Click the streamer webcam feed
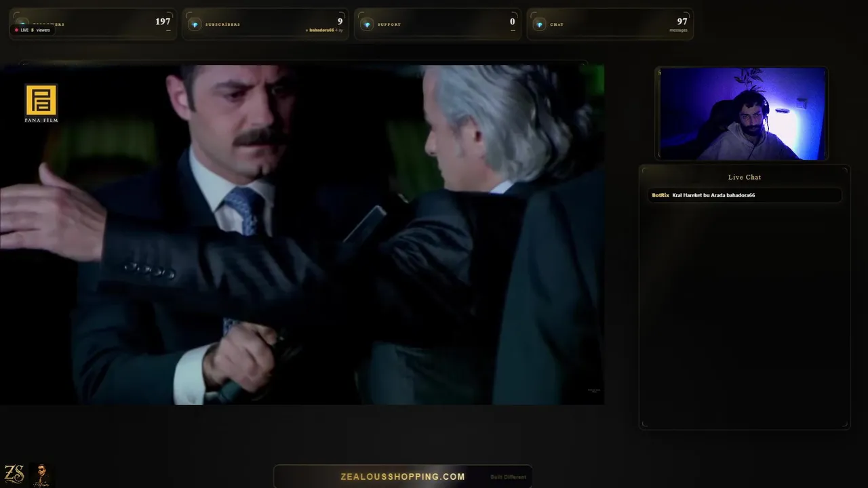The width and height of the screenshot is (868, 488). [742, 113]
